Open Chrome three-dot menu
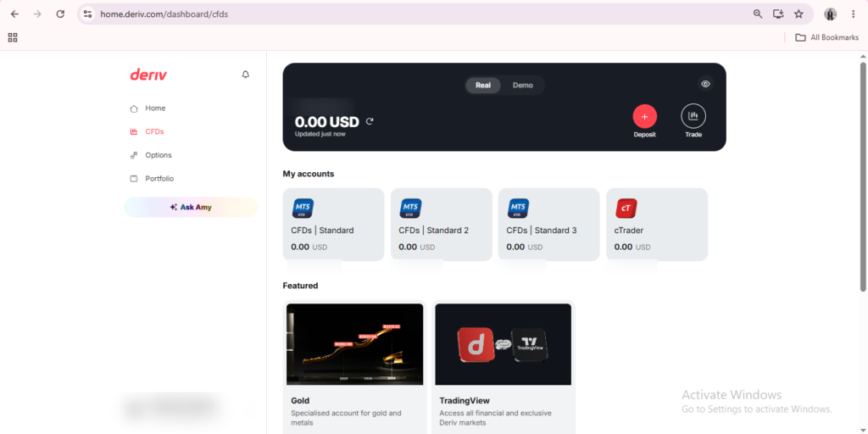Image resolution: width=868 pixels, height=434 pixels. [x=853, y=14]
